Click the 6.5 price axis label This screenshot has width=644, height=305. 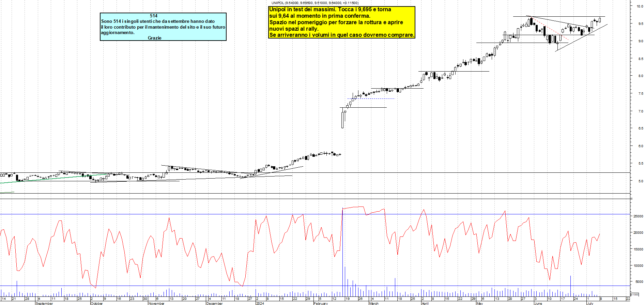pyautogui.click(x=641, y=128)
